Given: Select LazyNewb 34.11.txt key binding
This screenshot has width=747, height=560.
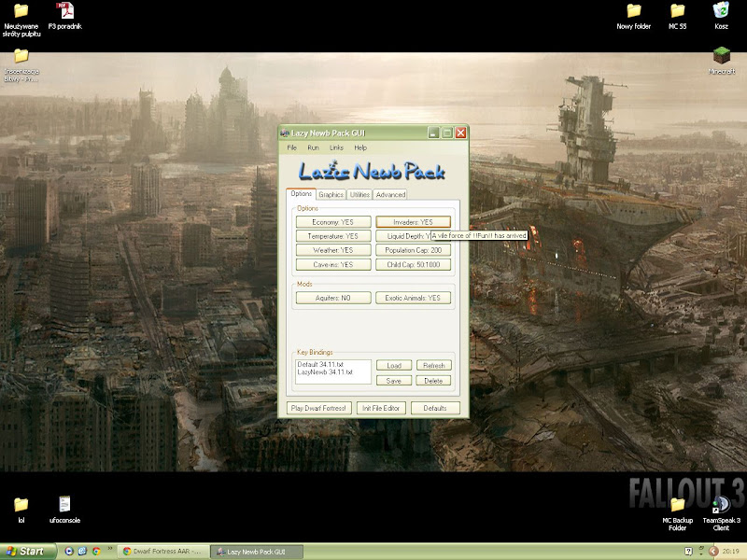Looking at the screenshot, I should tap(318, 371).
